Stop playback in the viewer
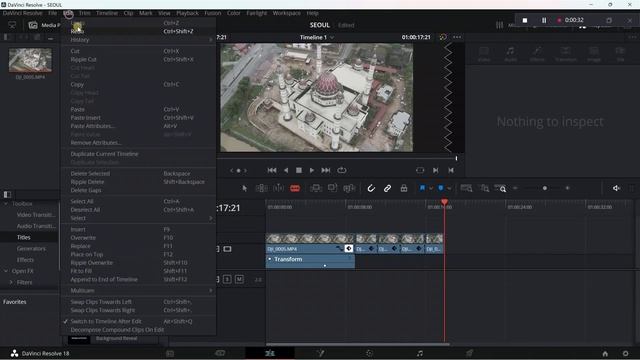 tap(299, 170)
